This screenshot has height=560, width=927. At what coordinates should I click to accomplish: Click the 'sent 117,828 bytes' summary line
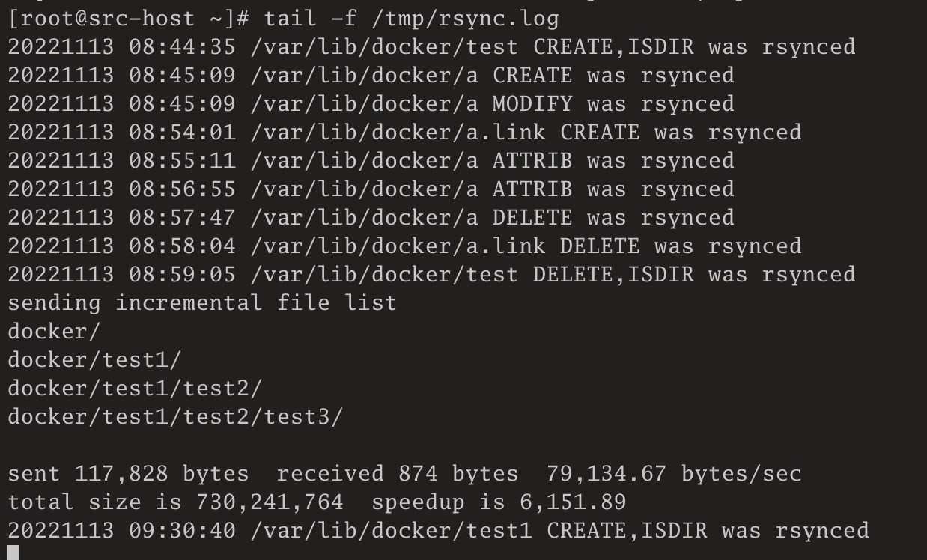click(x=404, y=474)
